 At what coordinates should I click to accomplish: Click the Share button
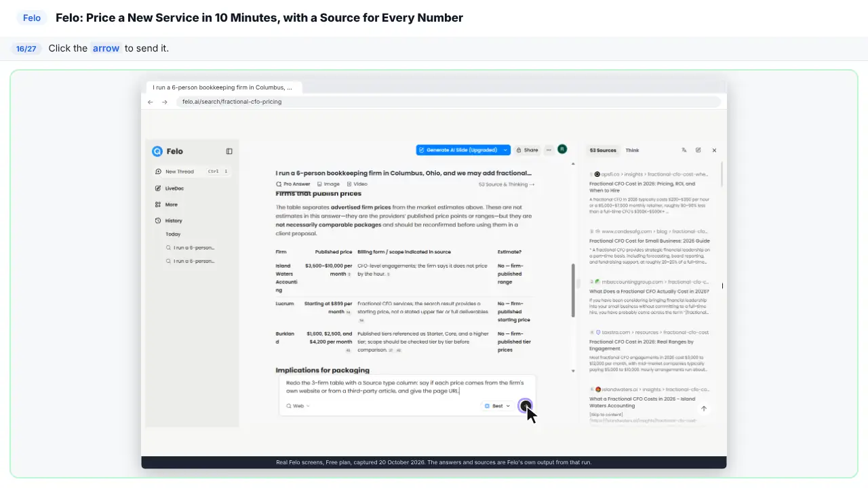point(527,150)
